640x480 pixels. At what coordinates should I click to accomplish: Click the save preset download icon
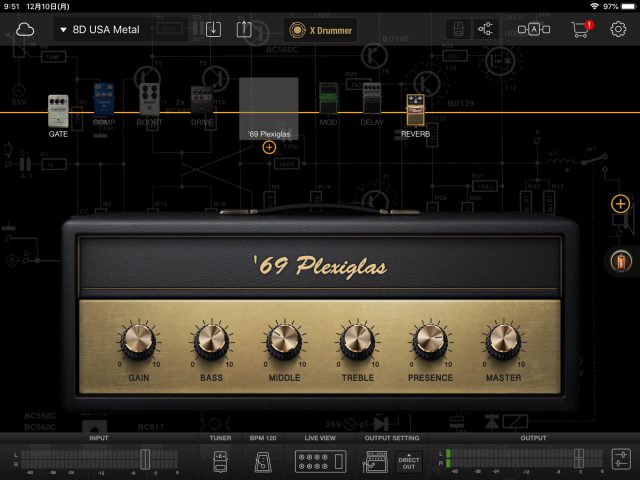pyautogui.click(x=213, y=30)
